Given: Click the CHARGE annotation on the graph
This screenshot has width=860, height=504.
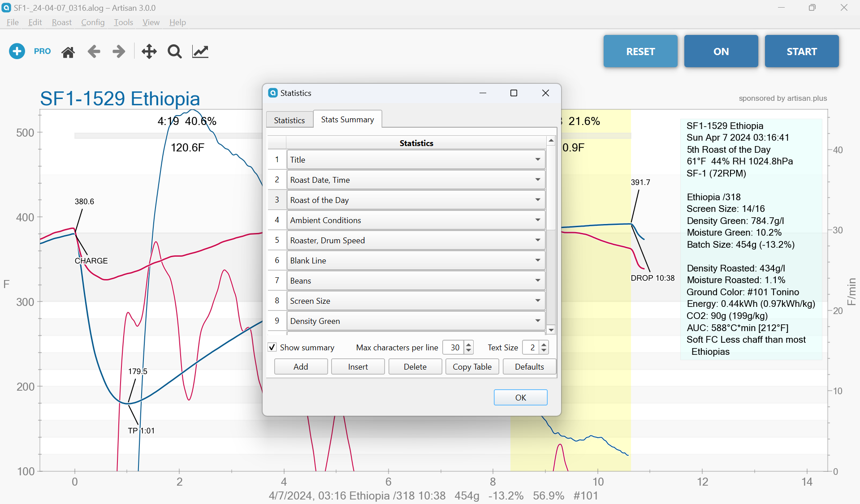Looking at the screenshot, I should point(91,261).
